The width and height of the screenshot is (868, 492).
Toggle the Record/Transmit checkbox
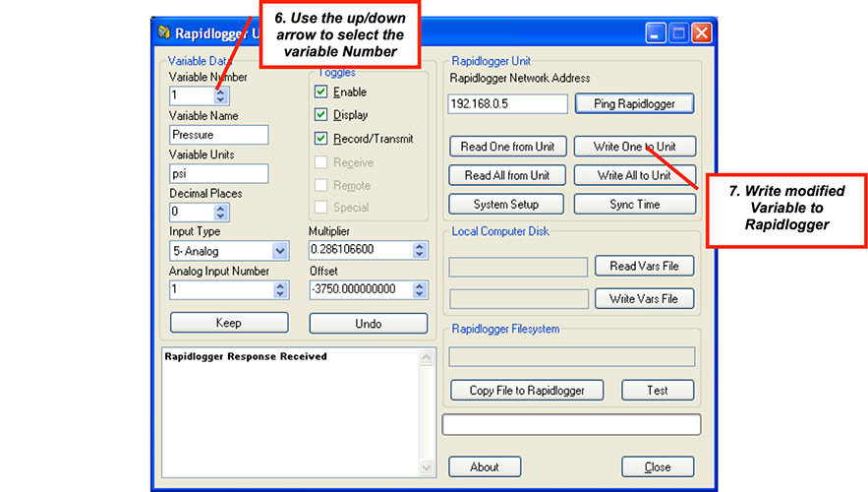[320, 138]
